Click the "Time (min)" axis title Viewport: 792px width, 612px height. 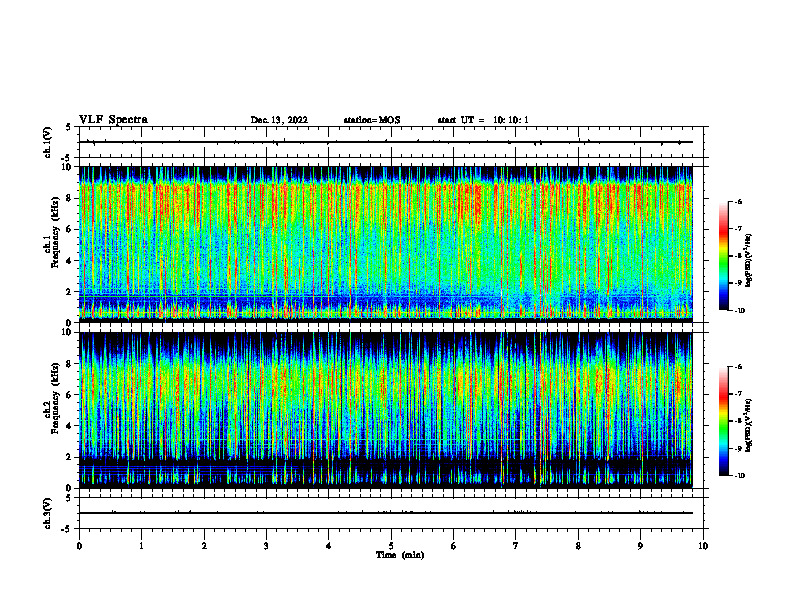click(400, 555)
